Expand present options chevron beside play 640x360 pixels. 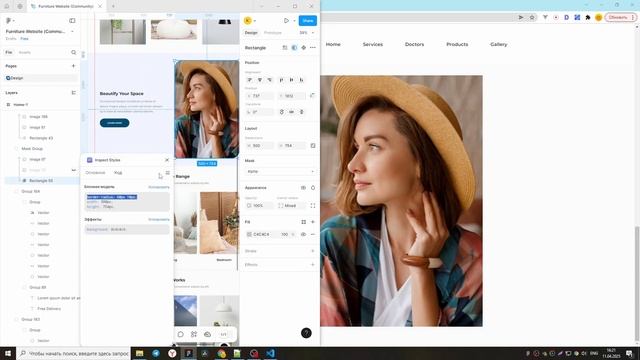pyautogui.click(x=294, y=20)
